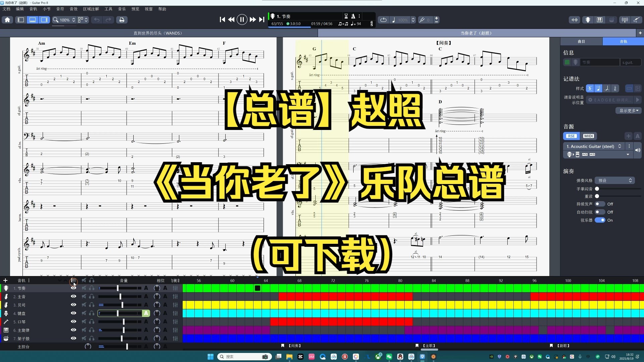Viewport: 644px width, 362px height.
Task: Open the 工具 menu
Action: [108, 9]
